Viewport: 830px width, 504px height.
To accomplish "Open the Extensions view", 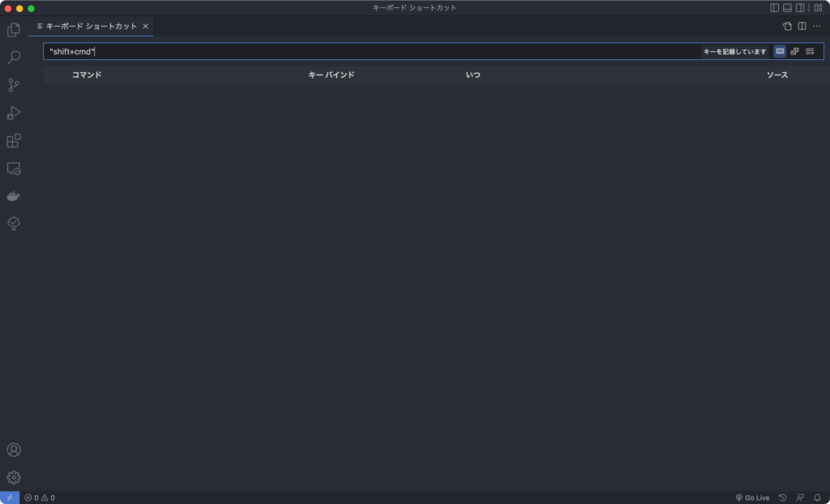I will click(13, 140).
